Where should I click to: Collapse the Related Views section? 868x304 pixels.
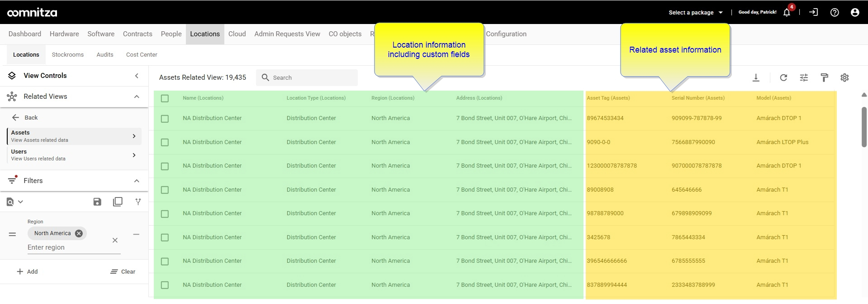137,97
